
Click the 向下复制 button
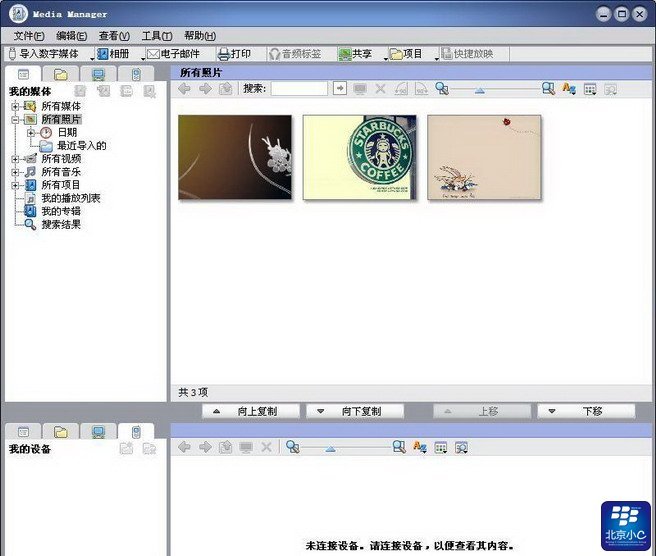coord(355,411)
